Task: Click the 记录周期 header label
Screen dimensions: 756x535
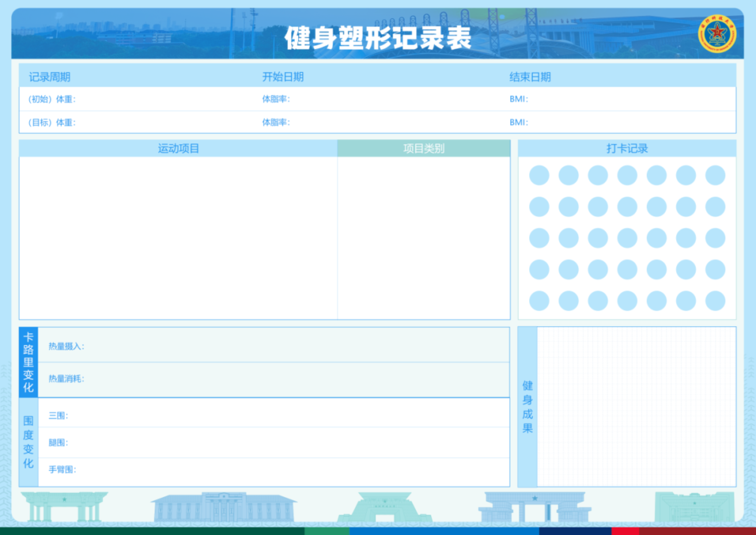Action: [50, 77]
